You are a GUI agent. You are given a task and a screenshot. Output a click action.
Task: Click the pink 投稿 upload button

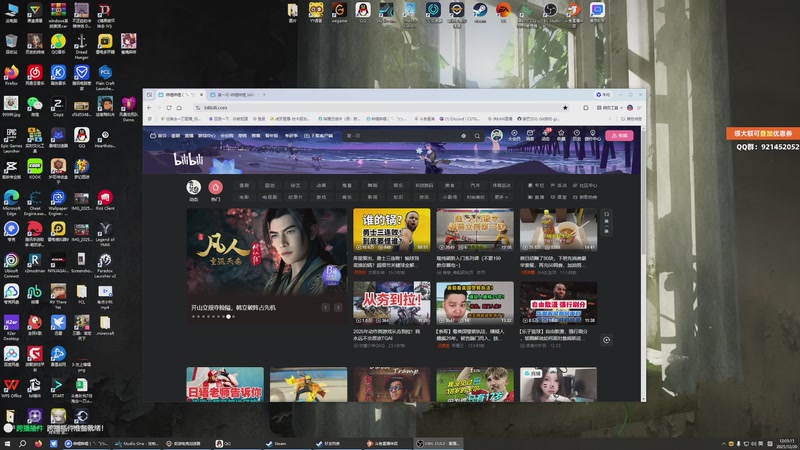pyautogui.click(x=619, y=136)
